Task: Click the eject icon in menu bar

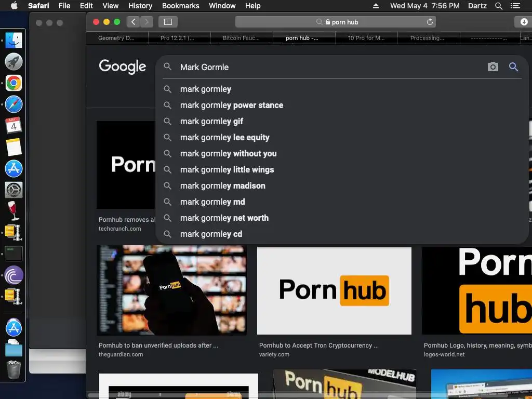Action: coord(376,6)
